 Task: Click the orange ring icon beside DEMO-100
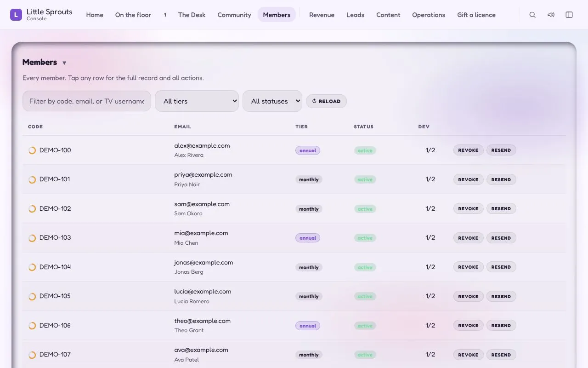[32, 150]
